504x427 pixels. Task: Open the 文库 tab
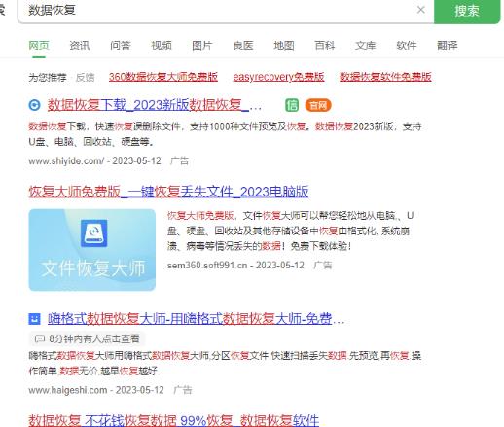pos(366,45)
